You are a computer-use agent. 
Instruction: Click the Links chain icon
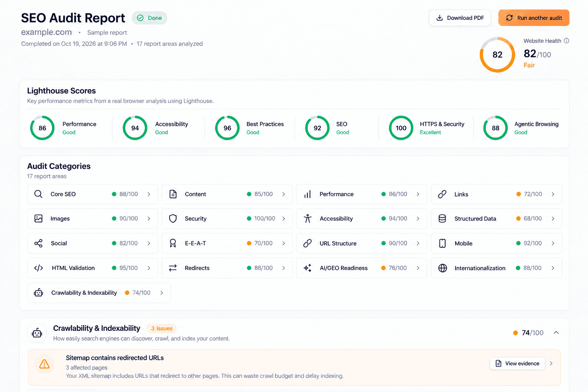[442, 194]
